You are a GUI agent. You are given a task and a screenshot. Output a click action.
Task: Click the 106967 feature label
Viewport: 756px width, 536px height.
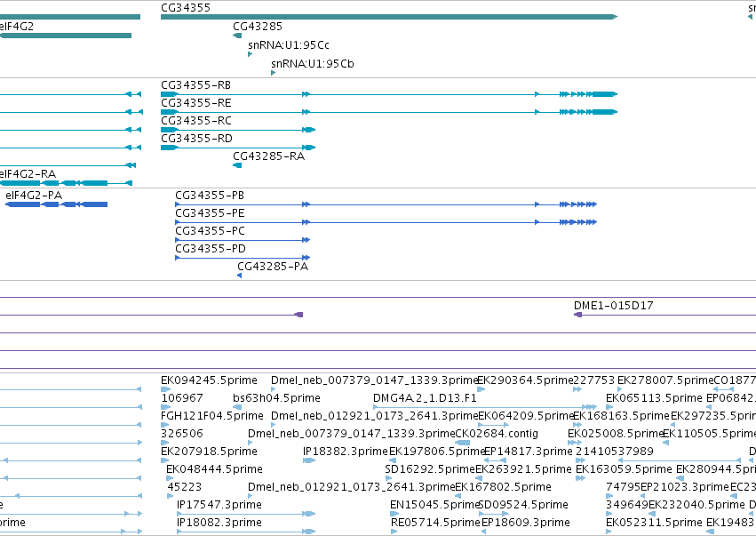pos(182,398)
